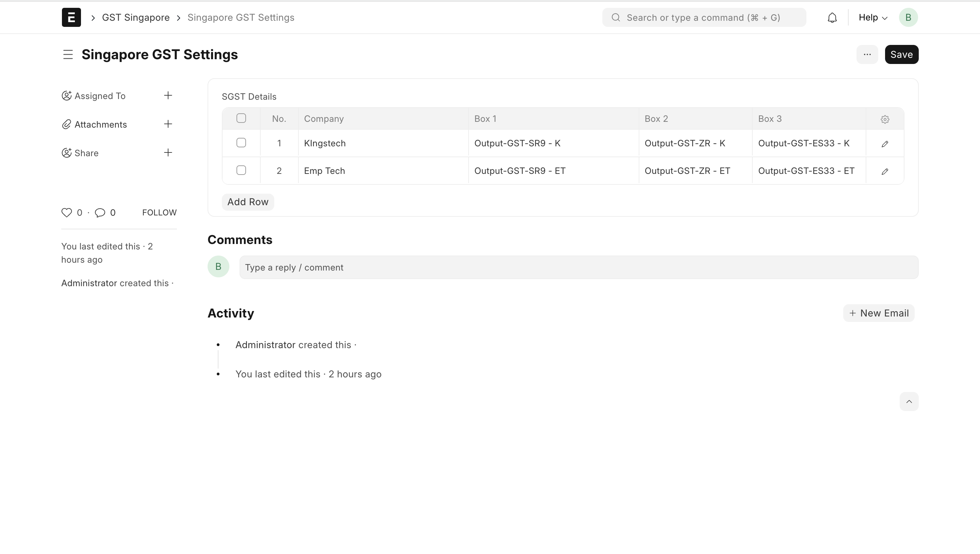Go to GST Singapore breadcrumb
The image size is (980, 554).
tap(136, 17)
